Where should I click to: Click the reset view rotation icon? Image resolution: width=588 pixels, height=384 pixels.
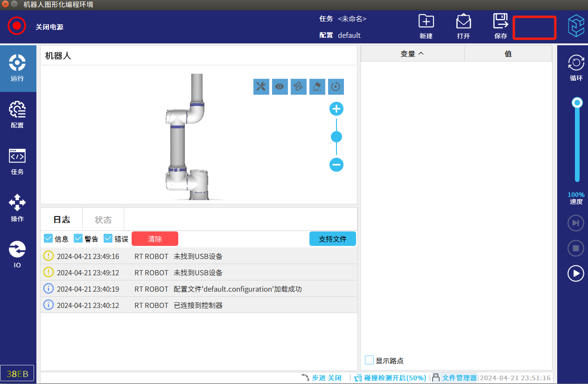tap(336, 86)
